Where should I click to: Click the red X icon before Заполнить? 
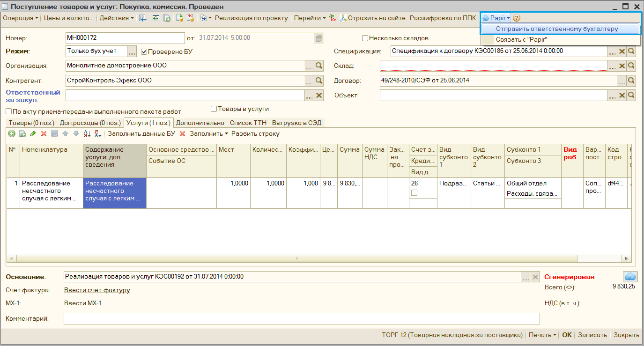click(x=183, y=134)
